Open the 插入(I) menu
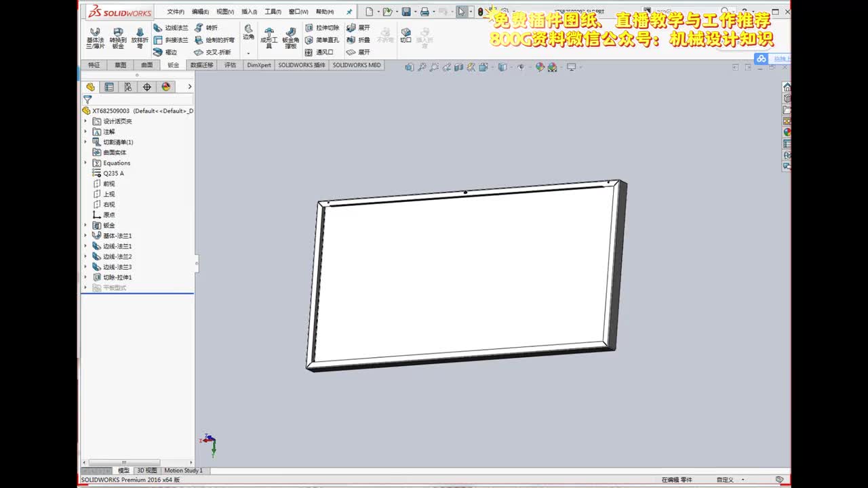 (x=250, y=12)
